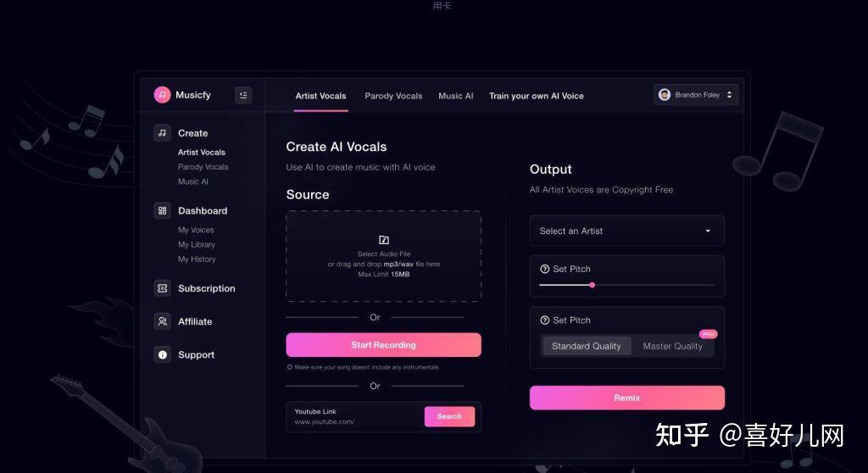This screenshot has height=473, width=868.
Task: Click 'Max Limit 15MB' text
Action: 384,274
